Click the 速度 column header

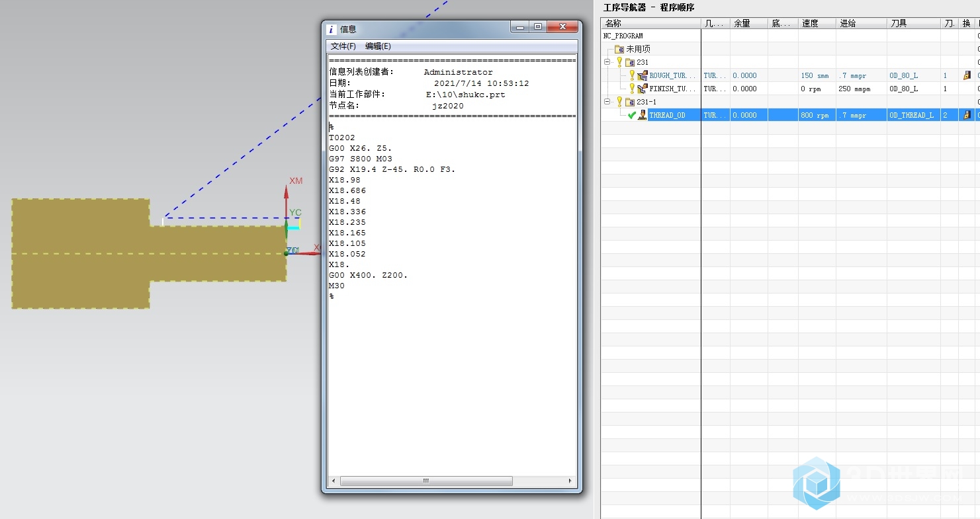(817, 23)
